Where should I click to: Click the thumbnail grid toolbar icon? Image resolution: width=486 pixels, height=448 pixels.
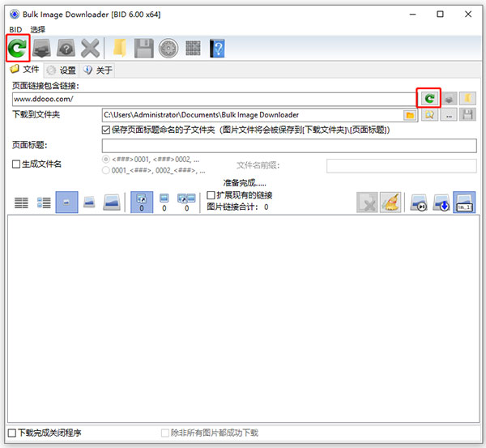193,48
